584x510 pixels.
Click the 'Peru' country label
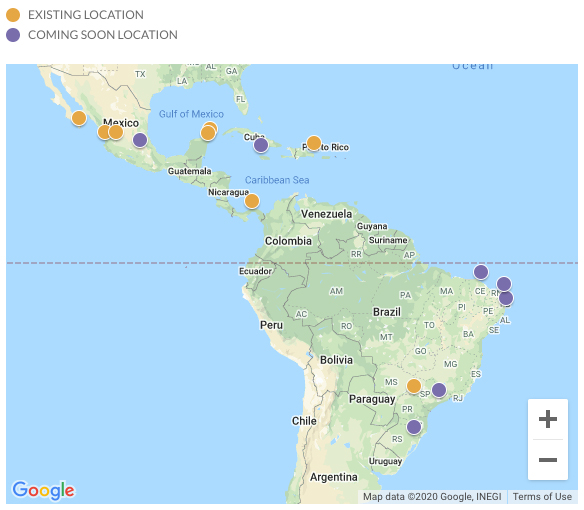pyautogui.click(x=271, y=325)
